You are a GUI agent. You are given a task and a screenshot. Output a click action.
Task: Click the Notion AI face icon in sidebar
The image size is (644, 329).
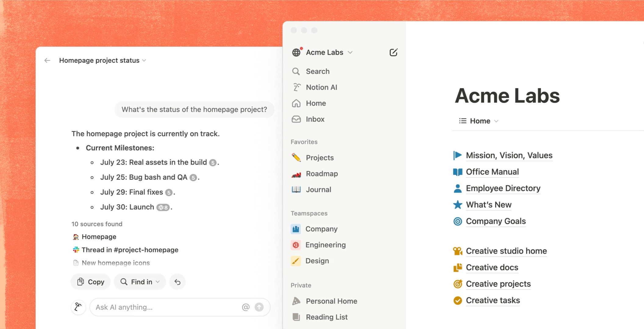pyautogui.click(x=296, y=87)
